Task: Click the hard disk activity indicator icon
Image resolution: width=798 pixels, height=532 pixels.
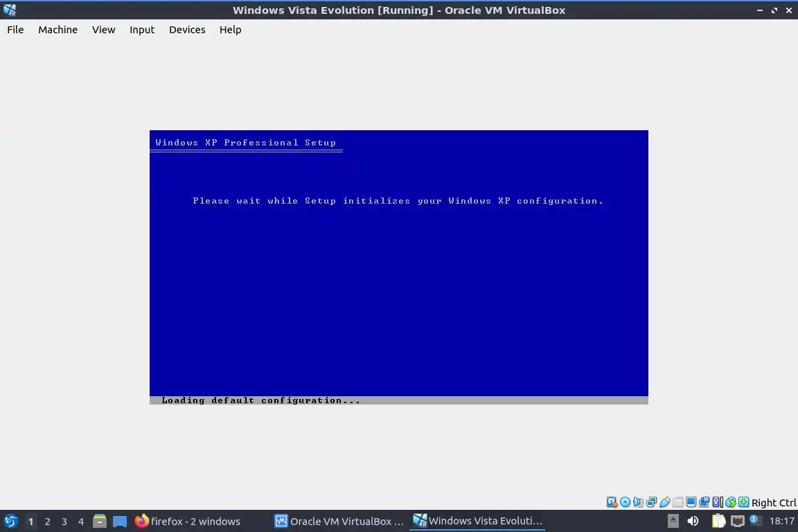Action: pos(612,502)
